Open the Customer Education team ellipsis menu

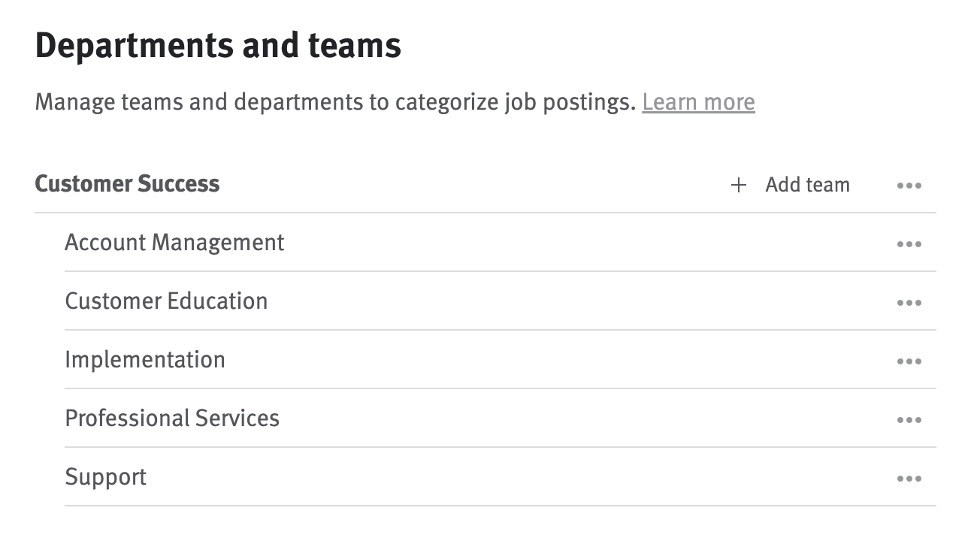coord(909,303)
